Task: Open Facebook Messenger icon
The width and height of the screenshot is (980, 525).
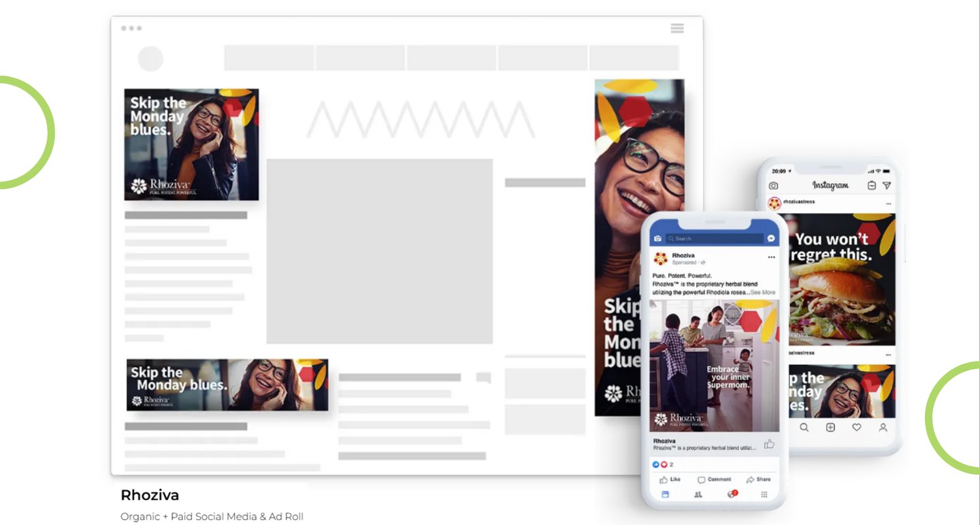Action: (771, 239)
